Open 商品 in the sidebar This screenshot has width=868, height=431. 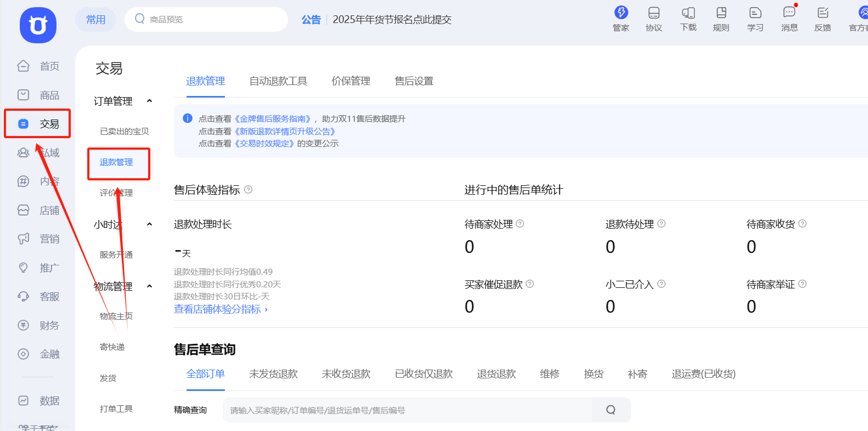pos(38,95)
